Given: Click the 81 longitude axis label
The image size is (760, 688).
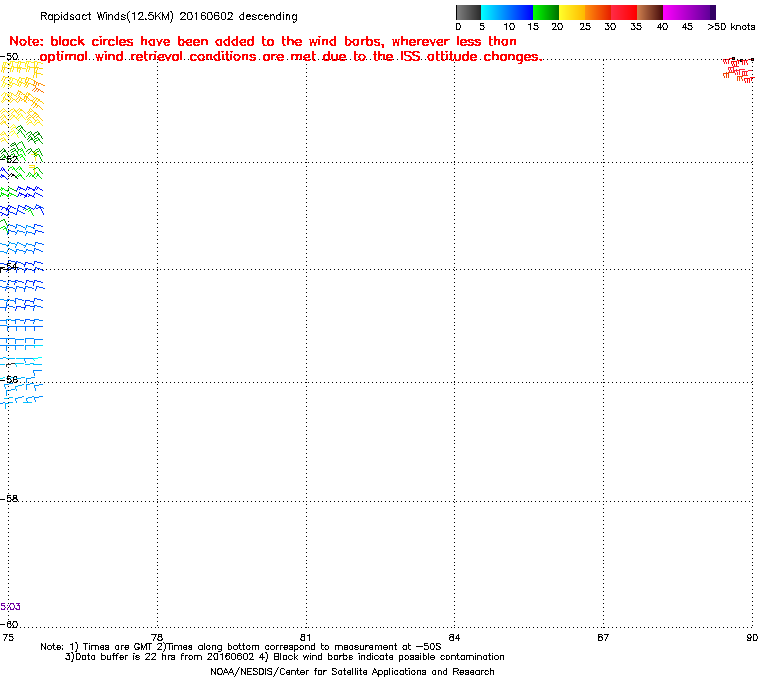Looking at the screenshot, I should coord(305,638).
